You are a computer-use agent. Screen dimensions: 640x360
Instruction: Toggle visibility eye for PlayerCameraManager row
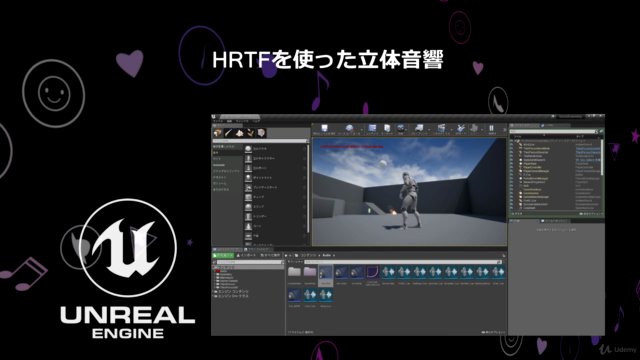(511, 171)
